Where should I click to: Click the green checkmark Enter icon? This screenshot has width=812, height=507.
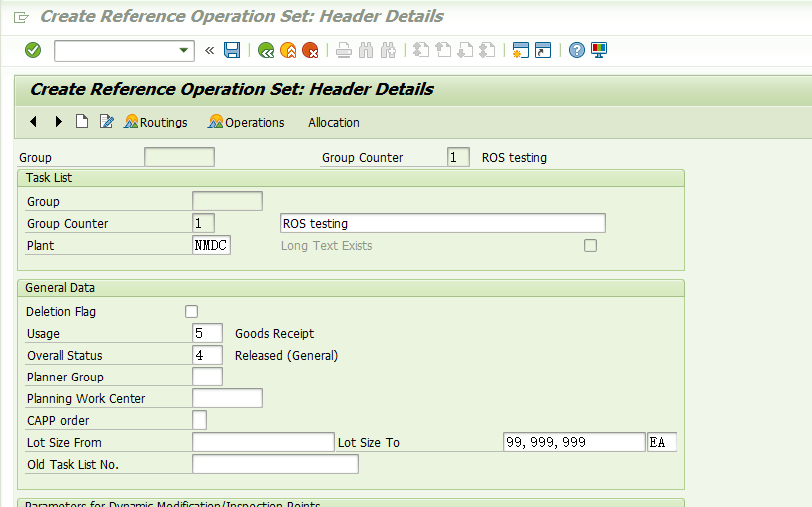coord(33,50)
